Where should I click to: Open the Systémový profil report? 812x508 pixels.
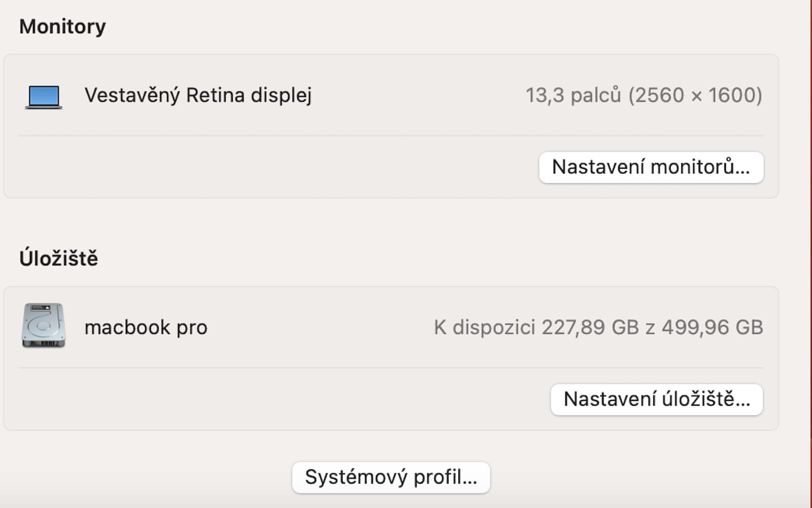point(391,477)
